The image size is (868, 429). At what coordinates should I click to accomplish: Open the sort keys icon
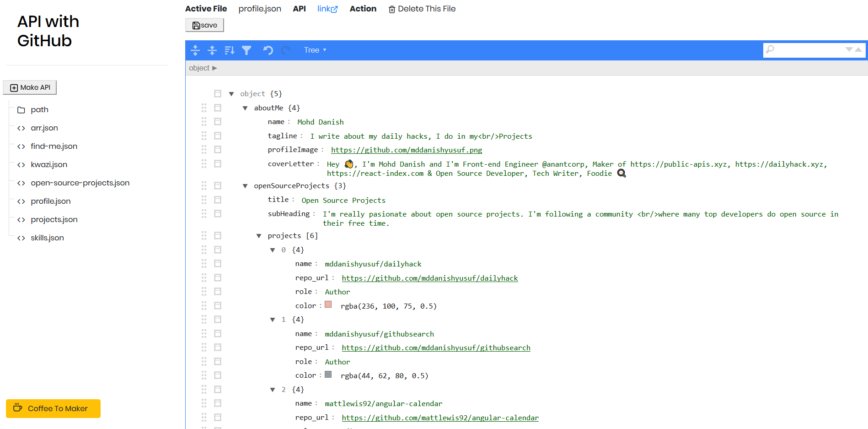(229, 50)
